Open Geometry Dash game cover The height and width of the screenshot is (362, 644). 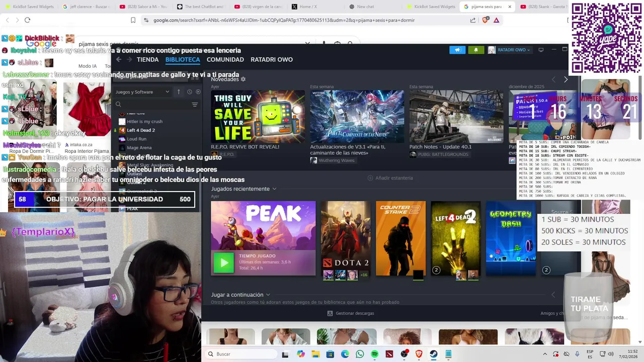click(x=511, y=238)
